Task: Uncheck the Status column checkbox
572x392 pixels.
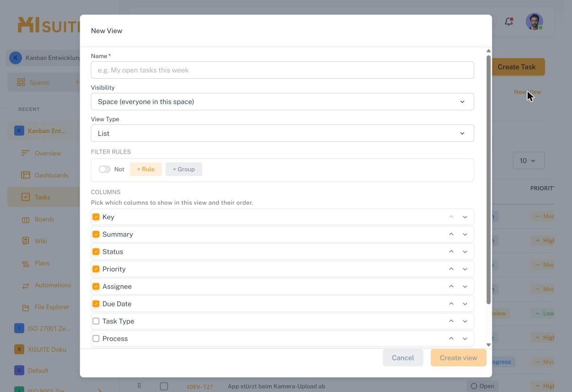Action: pos(96,252)
